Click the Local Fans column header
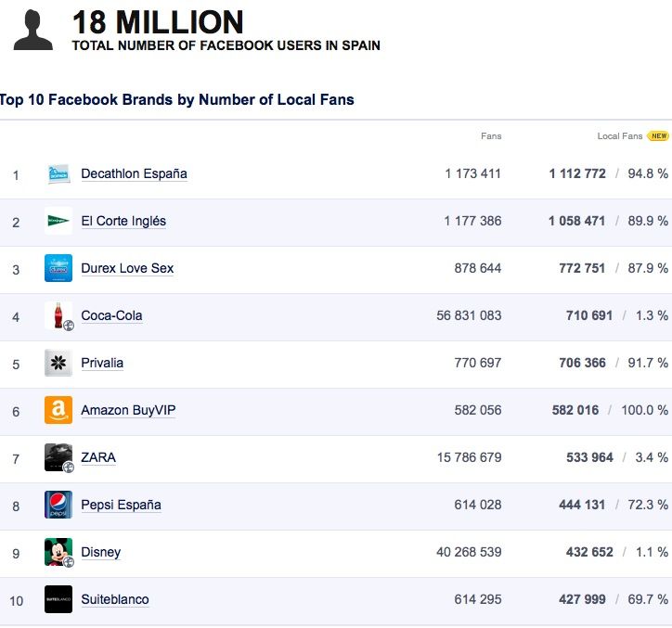672x628 pixels. [619, 136]
